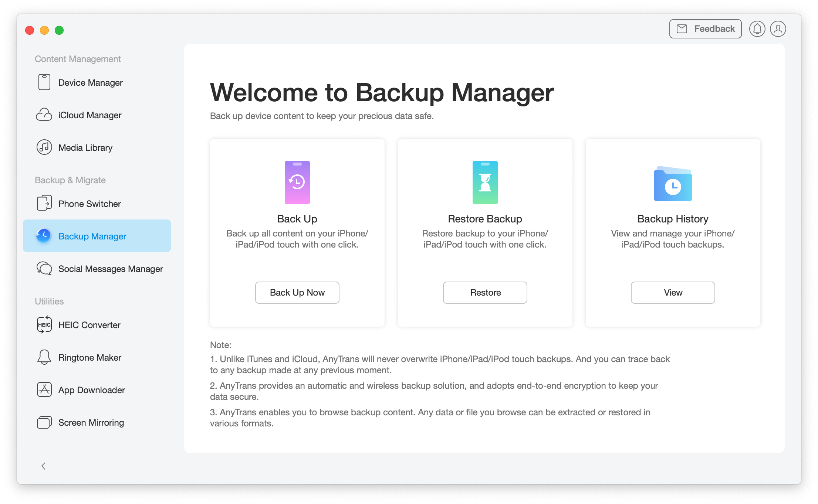The height and width of the screenshot is (504, 818).
Task: Click the green Restore Backup hourglass icon
Action: click(x=485, y=183)
